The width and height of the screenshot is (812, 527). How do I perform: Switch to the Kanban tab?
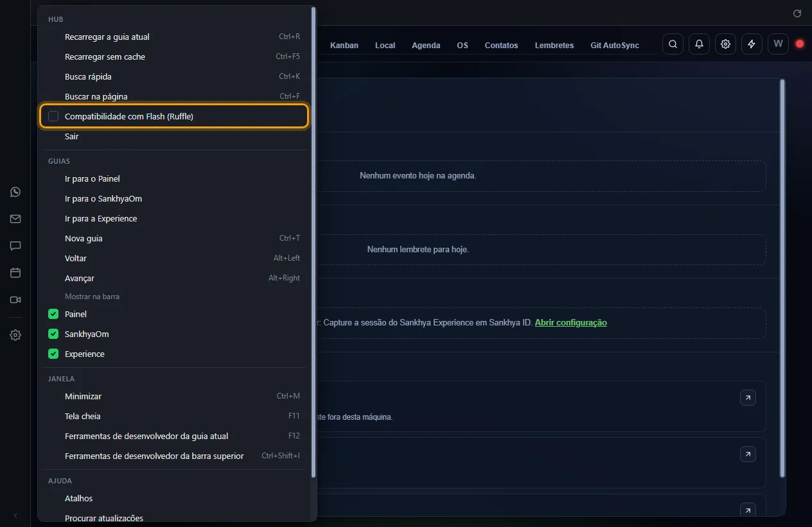[344, 45]
